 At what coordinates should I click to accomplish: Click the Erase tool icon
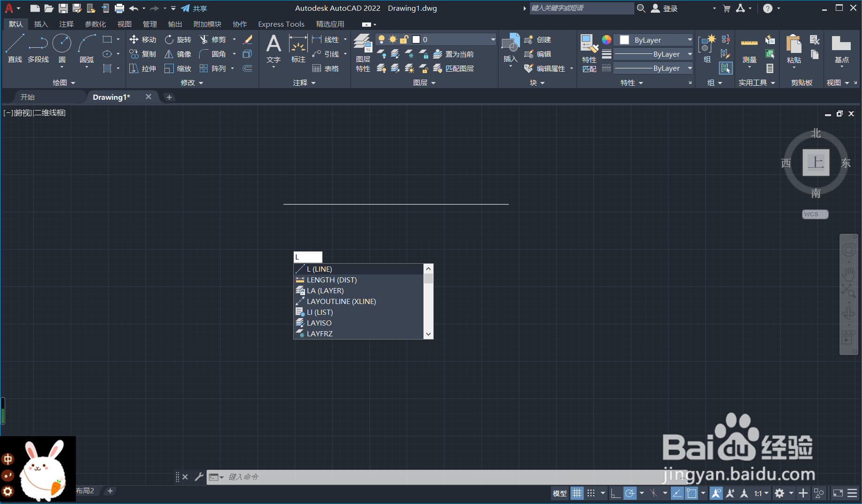pos(248,40)
